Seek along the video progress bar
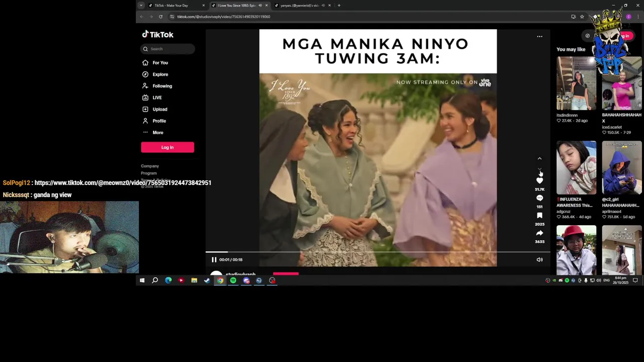Image resolution: width=644 pixels, height=362 pixels. pos(377,252)
